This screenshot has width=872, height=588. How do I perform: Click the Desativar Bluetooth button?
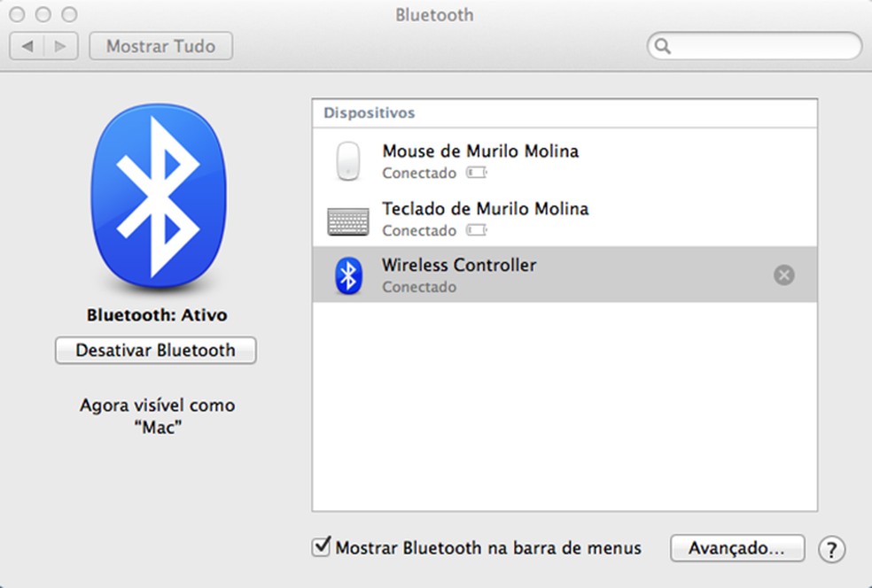(155, 351)
